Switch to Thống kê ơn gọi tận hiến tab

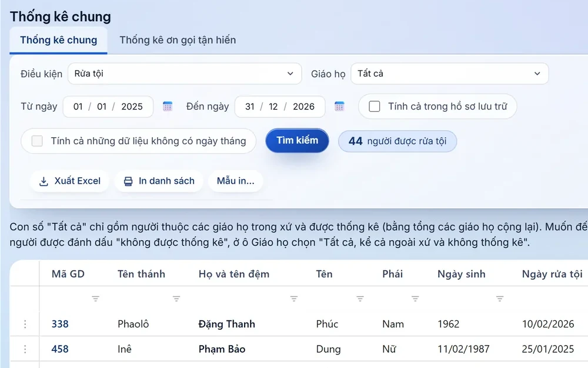pyautogui.click(x=178, y=40)
